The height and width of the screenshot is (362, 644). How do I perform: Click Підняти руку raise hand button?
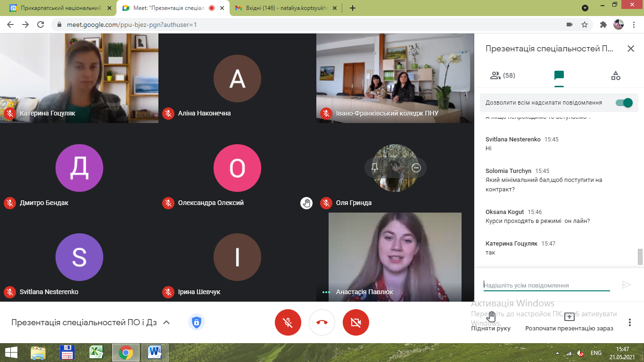[491, 321]
